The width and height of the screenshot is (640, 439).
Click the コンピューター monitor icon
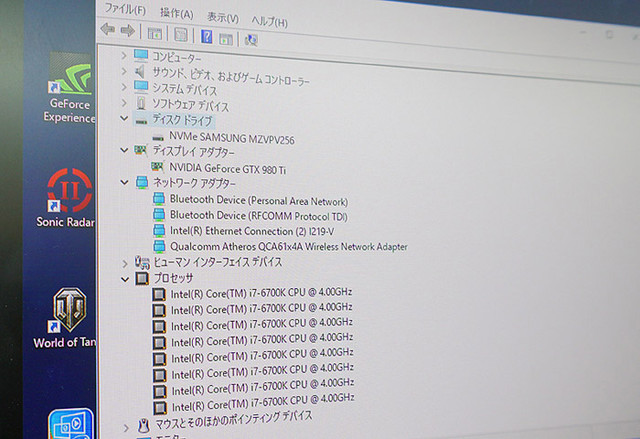[141, 55]
